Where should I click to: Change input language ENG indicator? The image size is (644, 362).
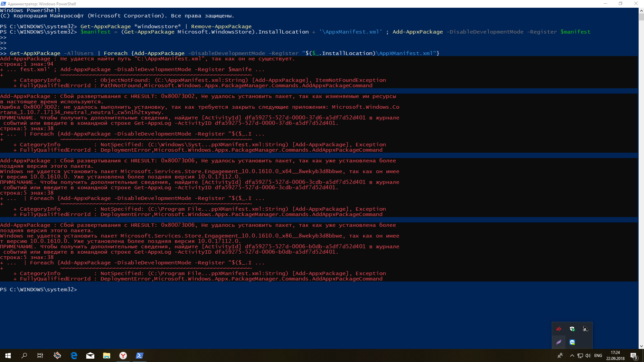tap(598, 356)
